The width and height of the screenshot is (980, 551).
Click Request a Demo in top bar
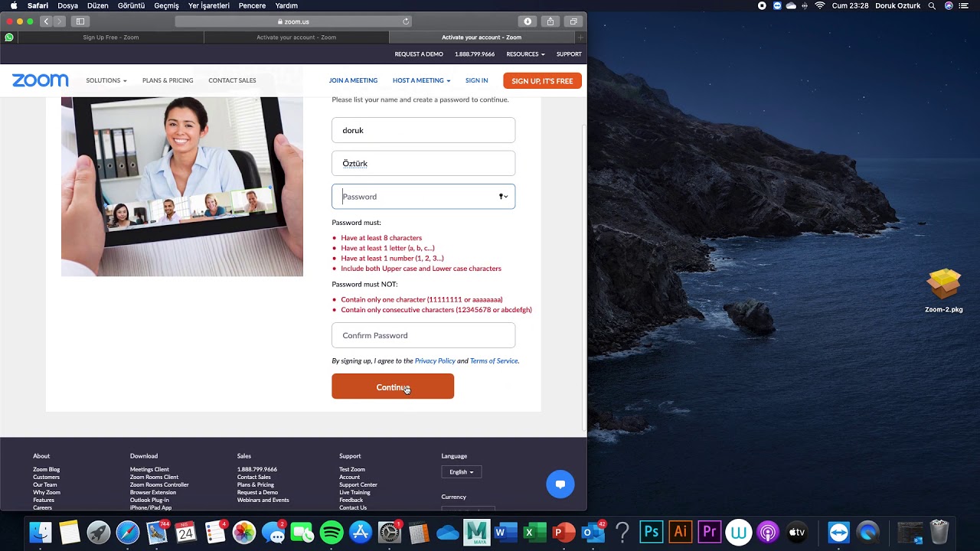tap(419, 54)
